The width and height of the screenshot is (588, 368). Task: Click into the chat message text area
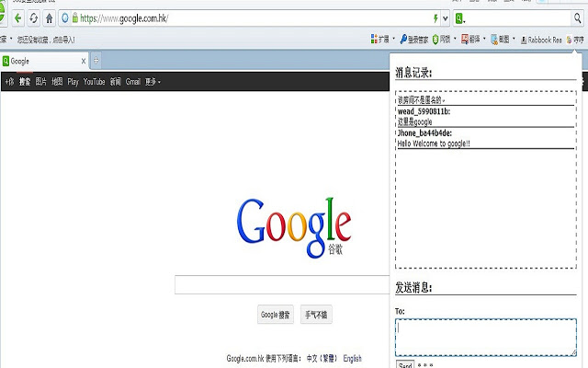click(x=486, y=338)
